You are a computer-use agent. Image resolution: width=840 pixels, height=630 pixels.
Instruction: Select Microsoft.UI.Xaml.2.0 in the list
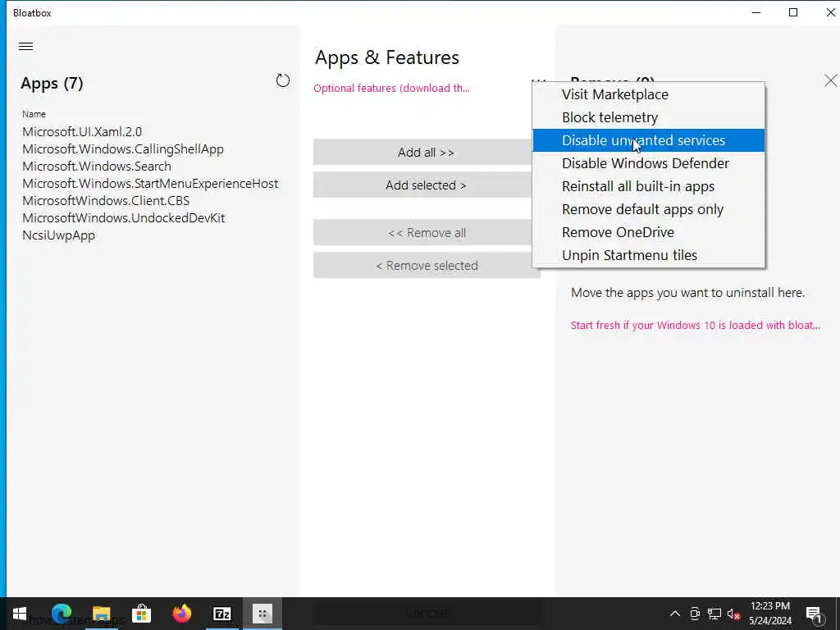82,132
